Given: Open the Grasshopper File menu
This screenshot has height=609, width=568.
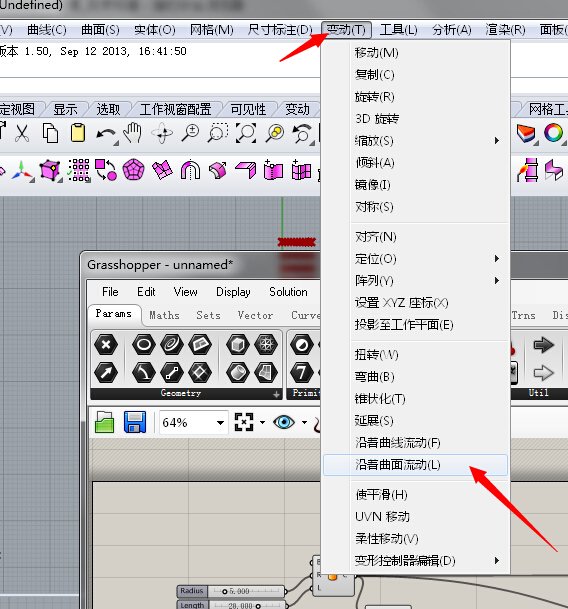Looking at the screenshot, I should click(x=110, y=292).
